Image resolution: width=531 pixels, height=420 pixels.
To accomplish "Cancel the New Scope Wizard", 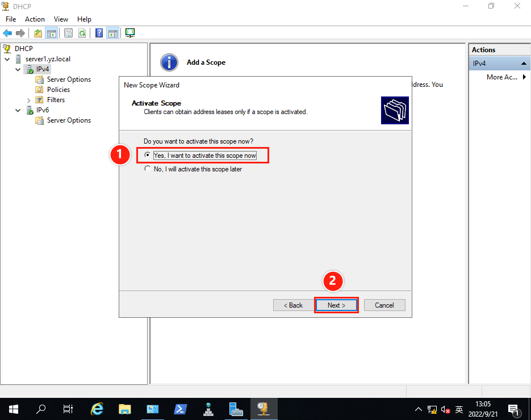I will (x=384, y=305).
